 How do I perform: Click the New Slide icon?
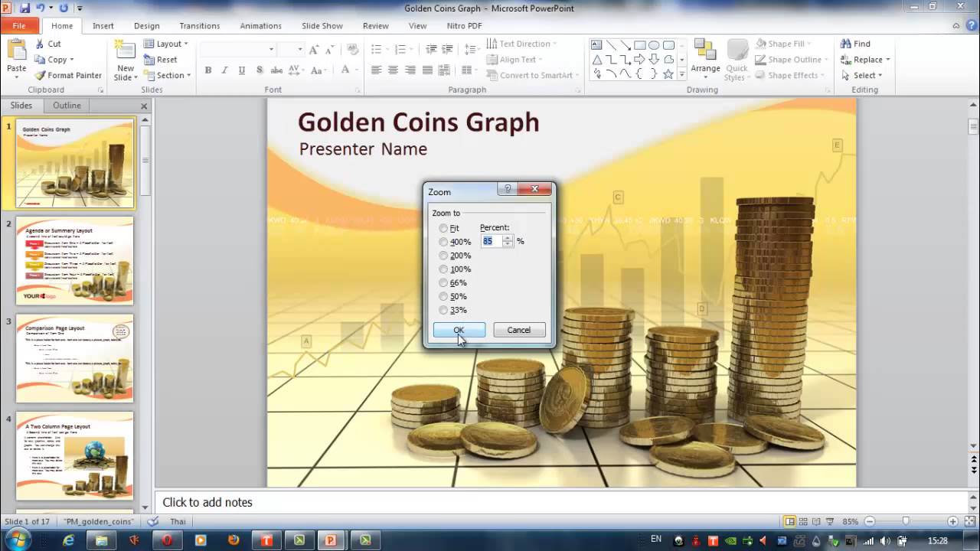tap(124, 51)
